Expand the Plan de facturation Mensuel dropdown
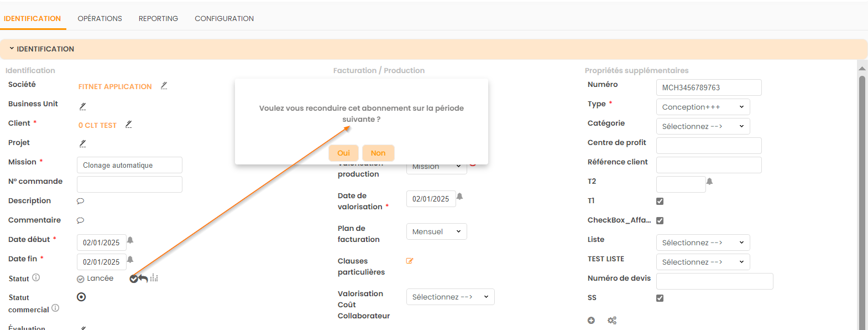The height and width of the screenshot is (330, 868). click(436, 231)
